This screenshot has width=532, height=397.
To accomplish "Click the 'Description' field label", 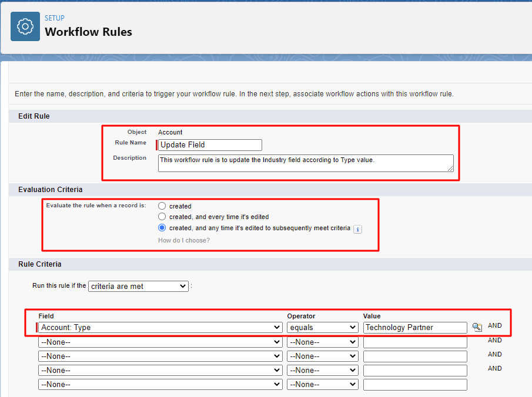I will [129, 157].
